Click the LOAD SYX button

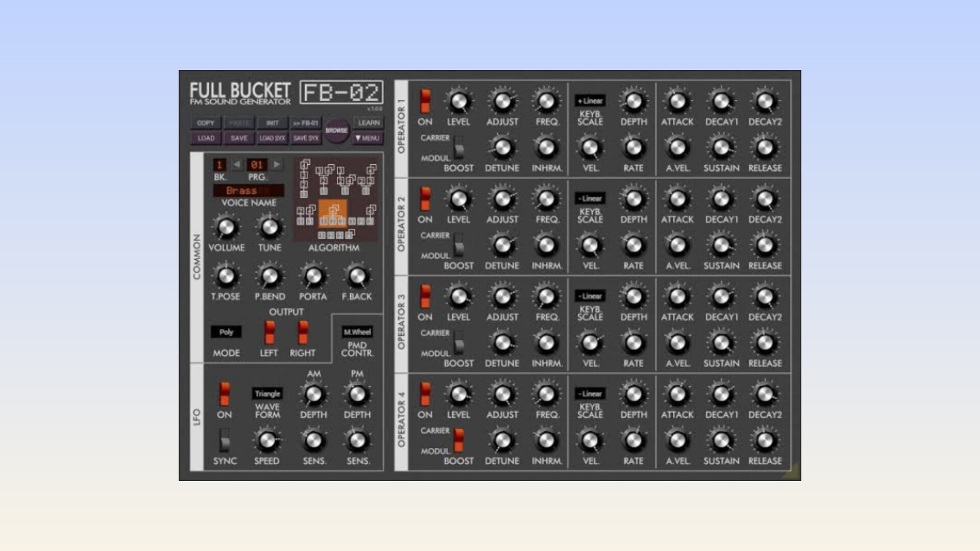[272, 138]
